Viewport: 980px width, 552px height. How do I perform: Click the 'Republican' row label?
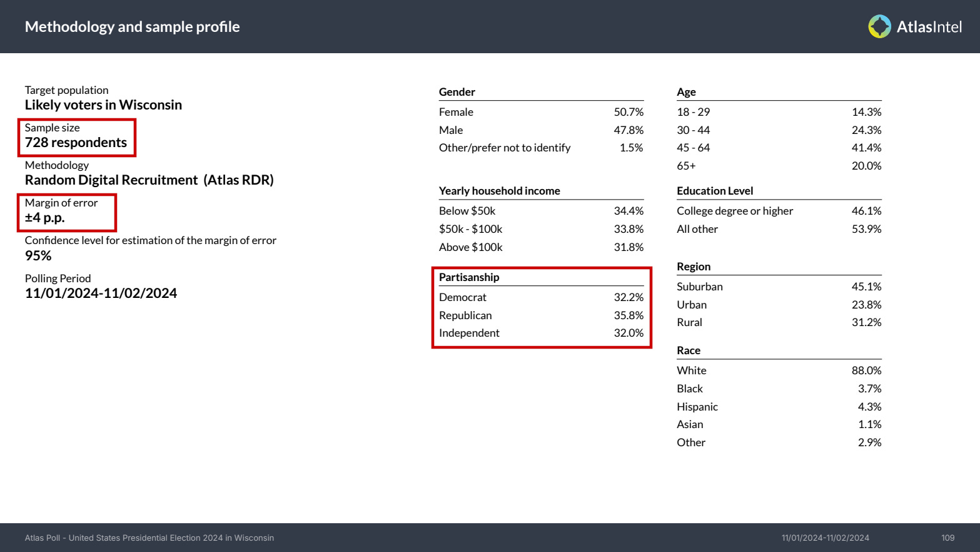pyautogui.click(x=465, y=315)
